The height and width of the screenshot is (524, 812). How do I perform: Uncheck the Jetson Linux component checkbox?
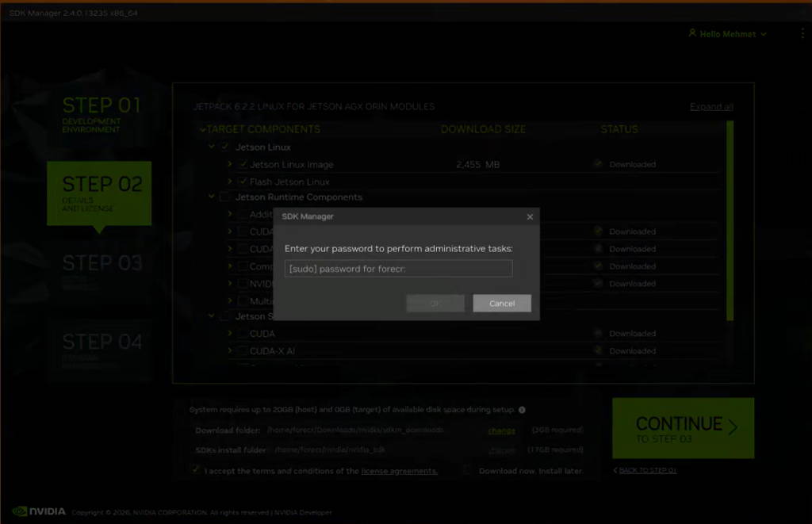tap(224, 147)
